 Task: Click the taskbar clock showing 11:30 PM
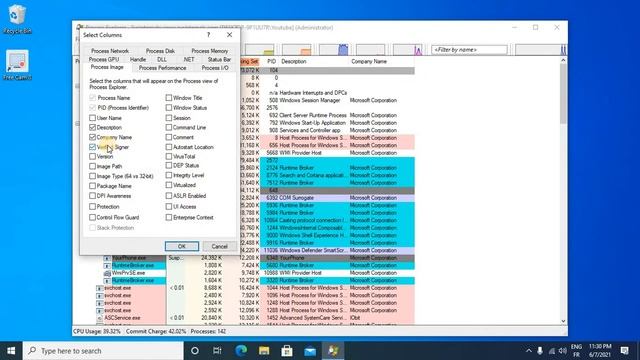point(600,351)
